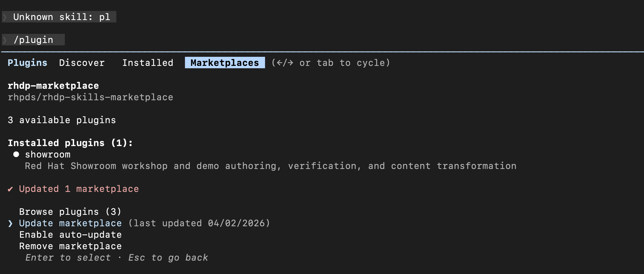Click the Plugins heading label
Screen dimensions: 644x274
click(x=27, y=63)
